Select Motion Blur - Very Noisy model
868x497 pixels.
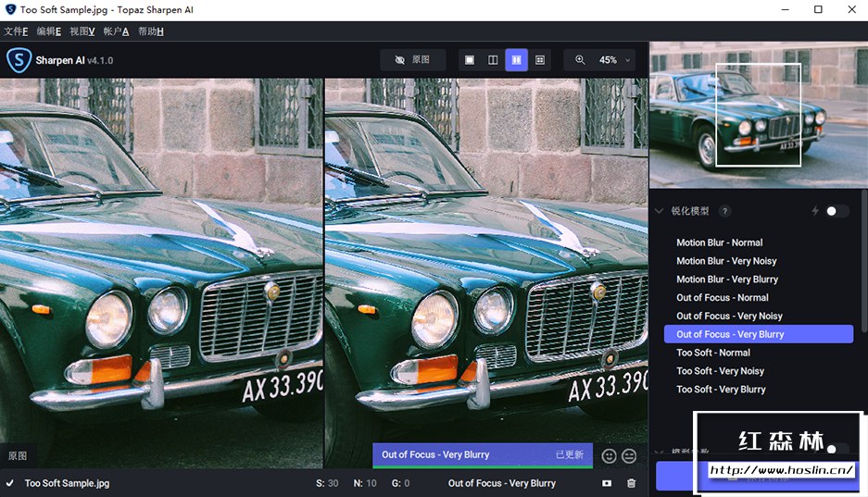[x=726, y=261]
